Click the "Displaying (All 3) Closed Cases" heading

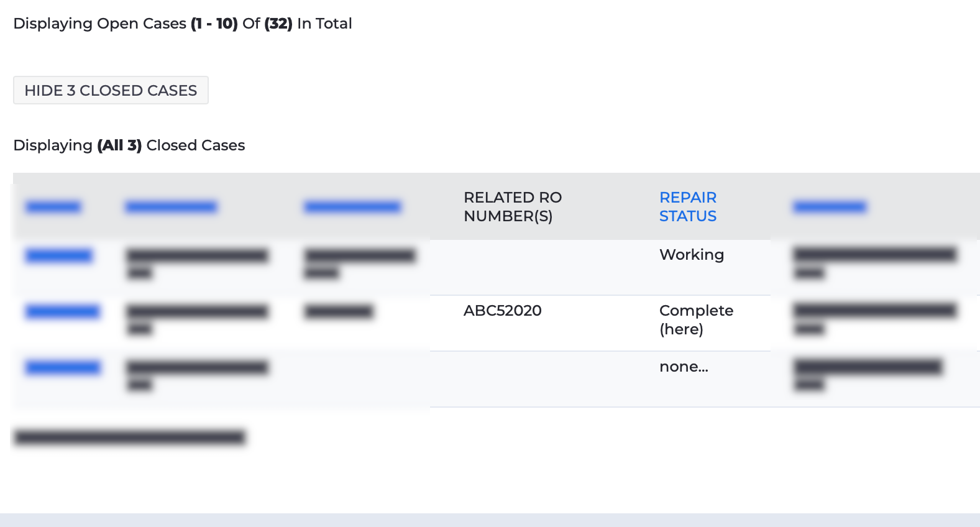[129, 145]
